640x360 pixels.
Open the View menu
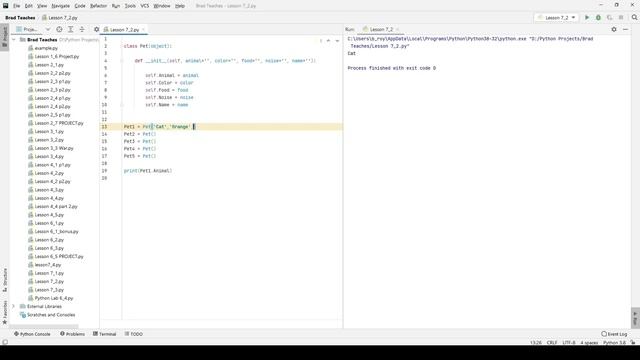pyautogui.click(x=42, y=6)
